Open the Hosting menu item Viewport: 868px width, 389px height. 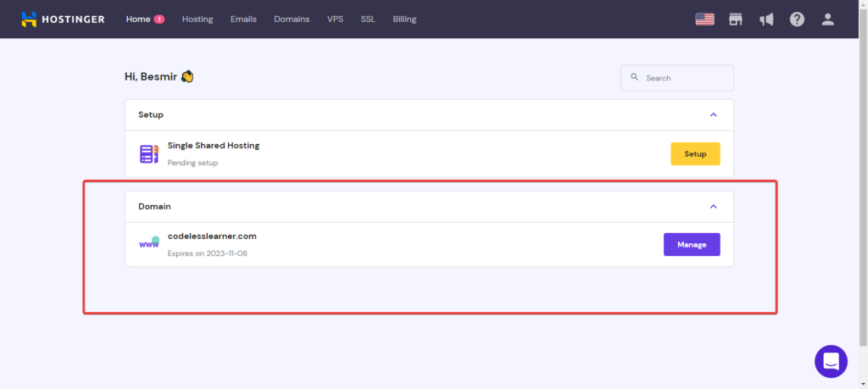[198, 19]
